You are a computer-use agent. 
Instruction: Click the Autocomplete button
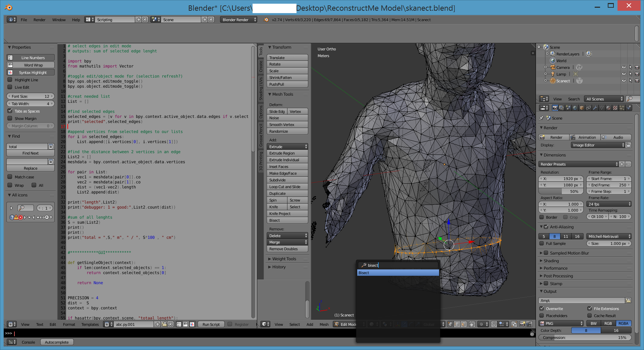tap(57, 342)
